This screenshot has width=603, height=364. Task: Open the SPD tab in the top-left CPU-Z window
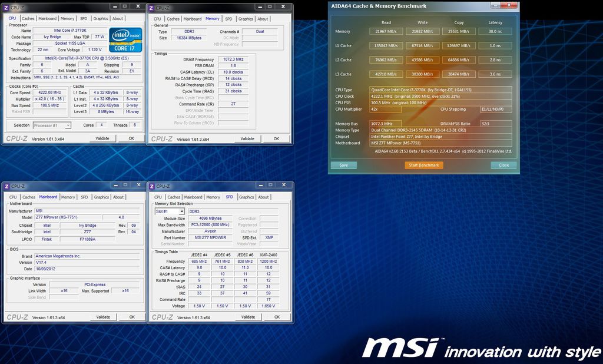pos(84,18)
